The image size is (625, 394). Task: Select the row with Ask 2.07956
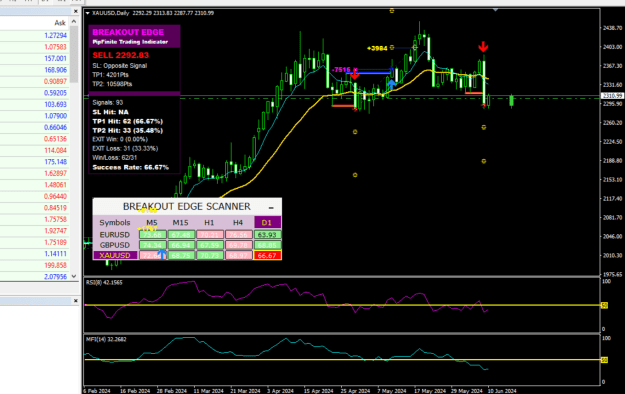pos(35,276)
